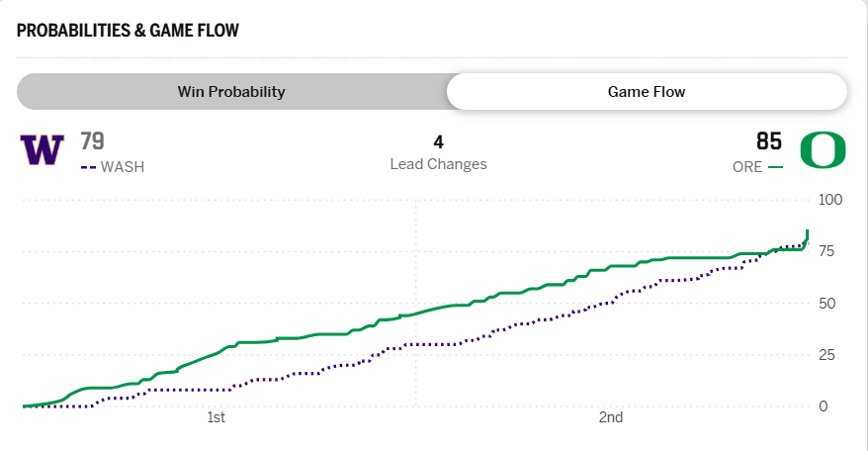Image resolution: width=868 pixels, height=451 pixels.
Task: Switch to the Win Probability tab
Action: [231, 92]
